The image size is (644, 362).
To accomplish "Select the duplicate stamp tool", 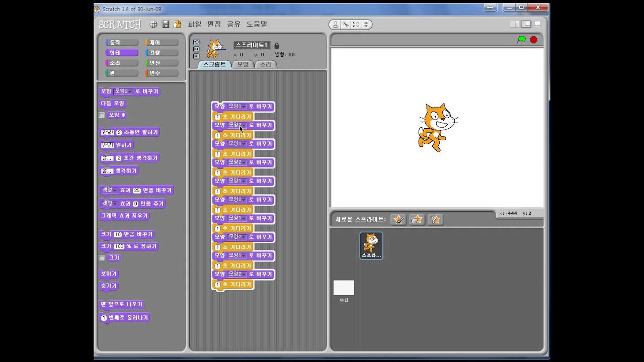I will (x=335, y=24).
